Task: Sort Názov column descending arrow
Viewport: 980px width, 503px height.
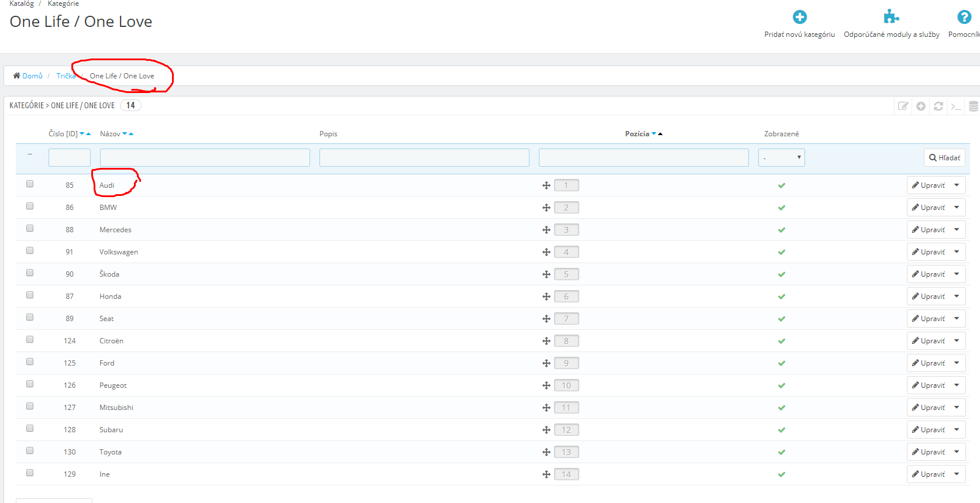Action: (x=125, y=134)
